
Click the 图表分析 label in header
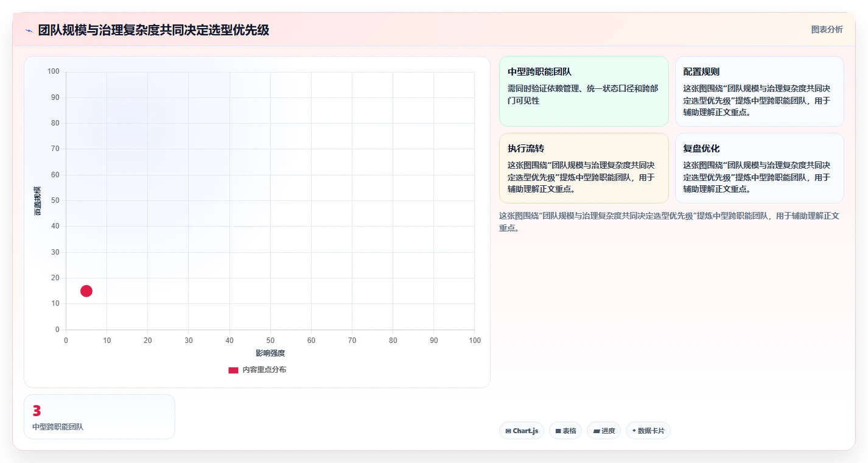pyautogui.click(x=827, y=29)
